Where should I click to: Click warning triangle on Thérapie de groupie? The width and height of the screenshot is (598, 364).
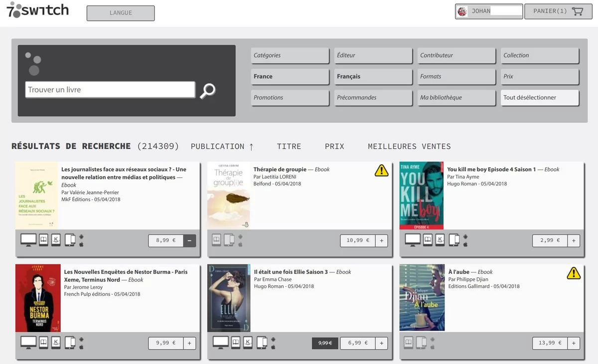pos(381,171)
